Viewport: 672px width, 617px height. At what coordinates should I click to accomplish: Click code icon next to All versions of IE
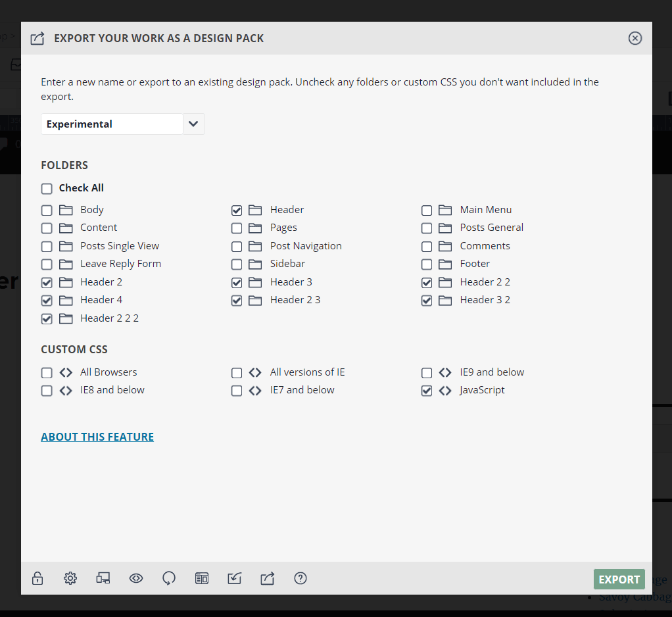click(255, 372)
